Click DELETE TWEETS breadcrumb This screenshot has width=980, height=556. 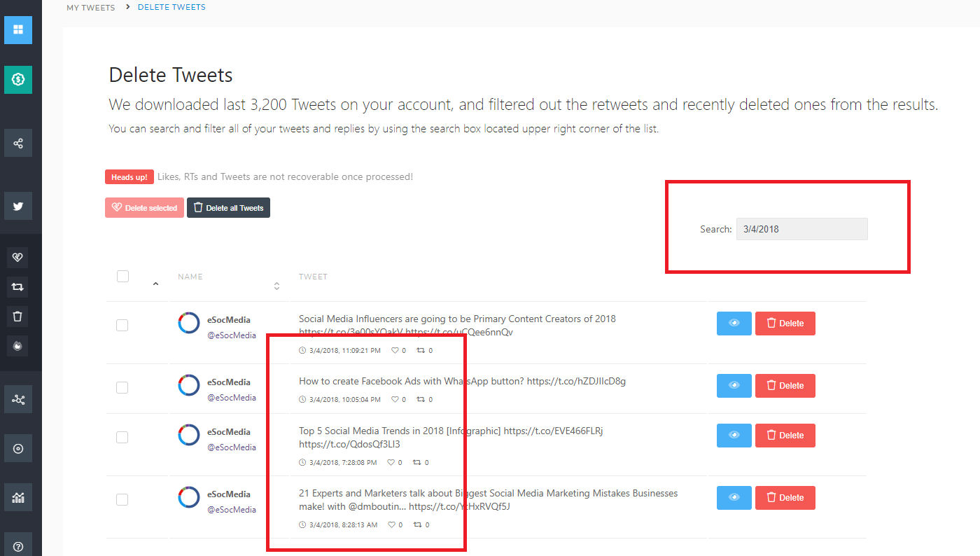171,7
